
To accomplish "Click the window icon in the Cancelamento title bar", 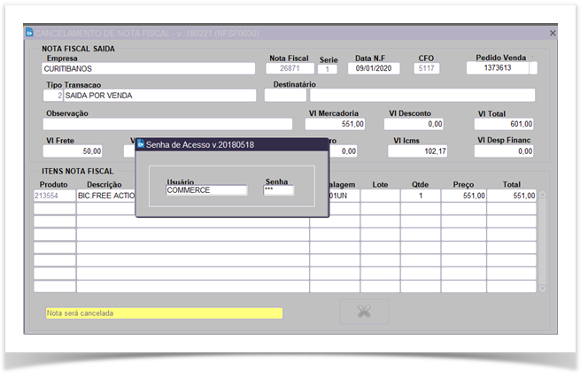I will (29, 33).
